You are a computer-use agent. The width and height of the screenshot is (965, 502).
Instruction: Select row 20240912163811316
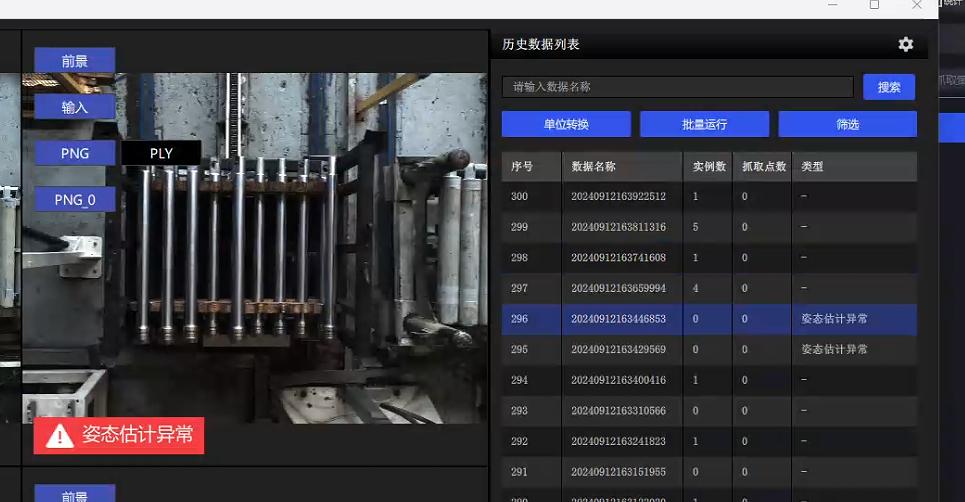[x=709, y=227]
